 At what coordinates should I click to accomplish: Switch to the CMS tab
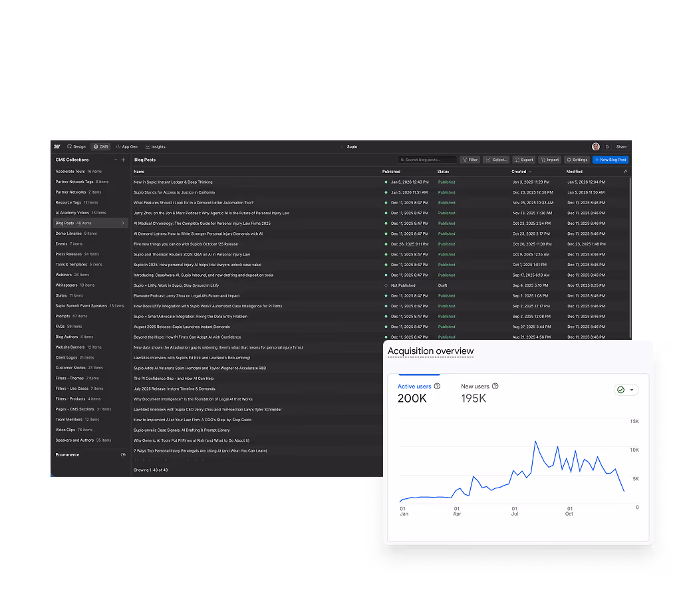101,146
